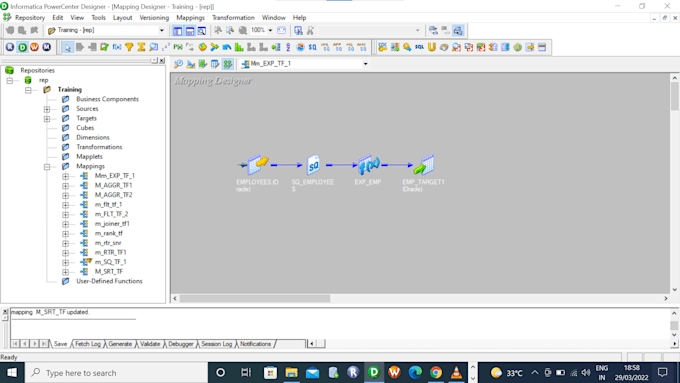Add a Stored Procedure P(x) transformation
680x383 pixels.
coord(178,47)
